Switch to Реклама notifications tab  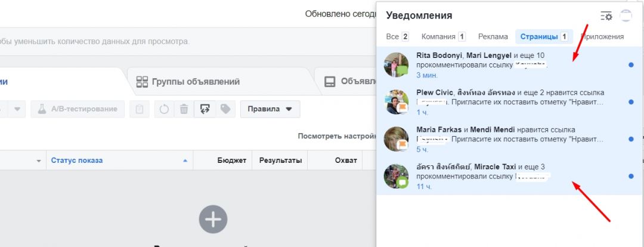click(x=493, y=36)
